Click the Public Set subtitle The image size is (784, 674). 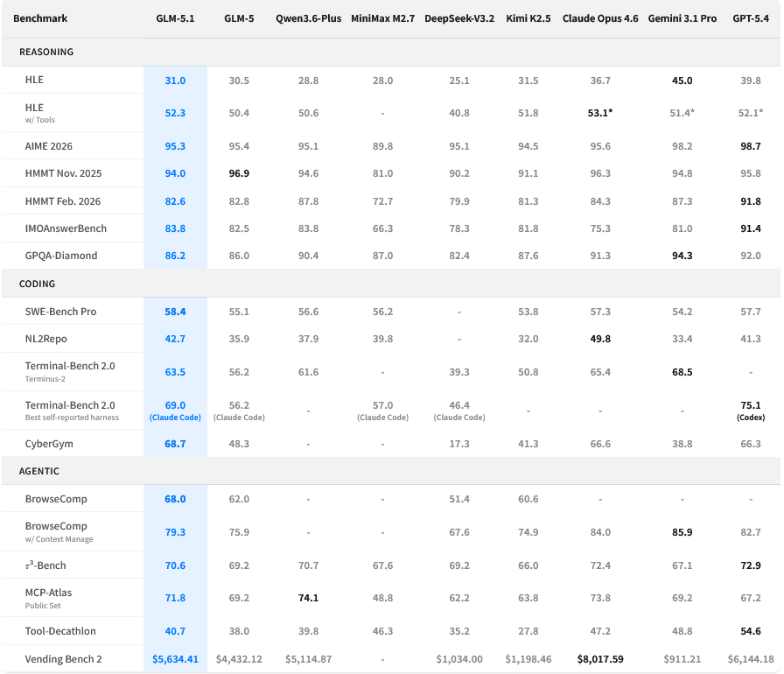coord(43,606)
